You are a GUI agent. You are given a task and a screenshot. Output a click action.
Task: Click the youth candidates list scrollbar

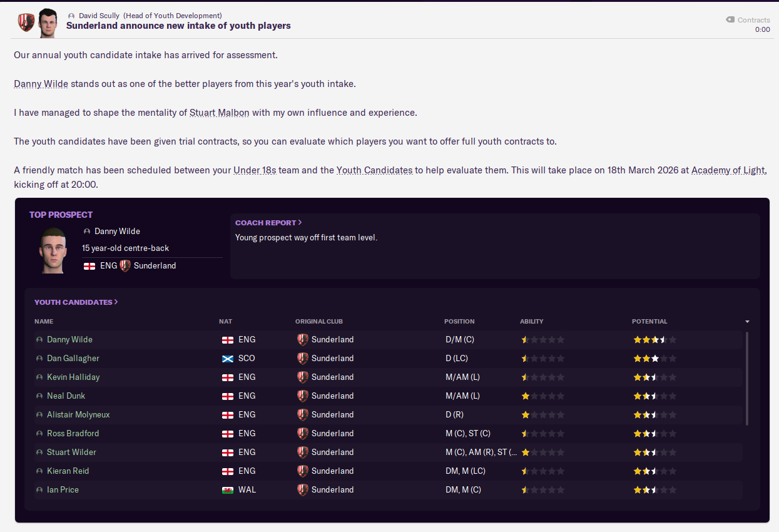(747, 379)
